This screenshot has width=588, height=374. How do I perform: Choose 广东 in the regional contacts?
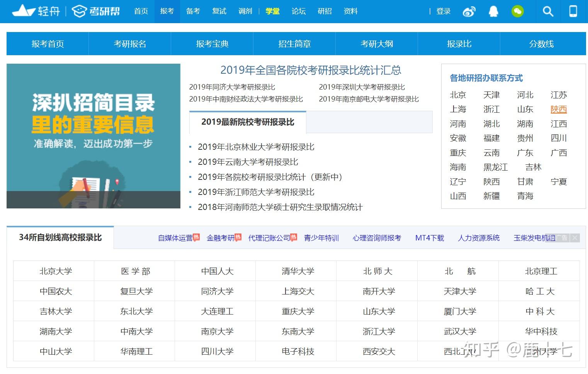coord(525,153)
